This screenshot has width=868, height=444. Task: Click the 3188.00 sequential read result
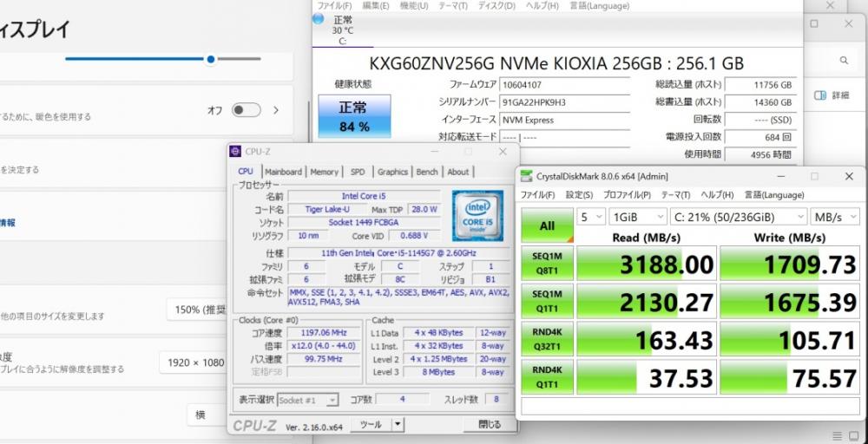tap(647, 264)
